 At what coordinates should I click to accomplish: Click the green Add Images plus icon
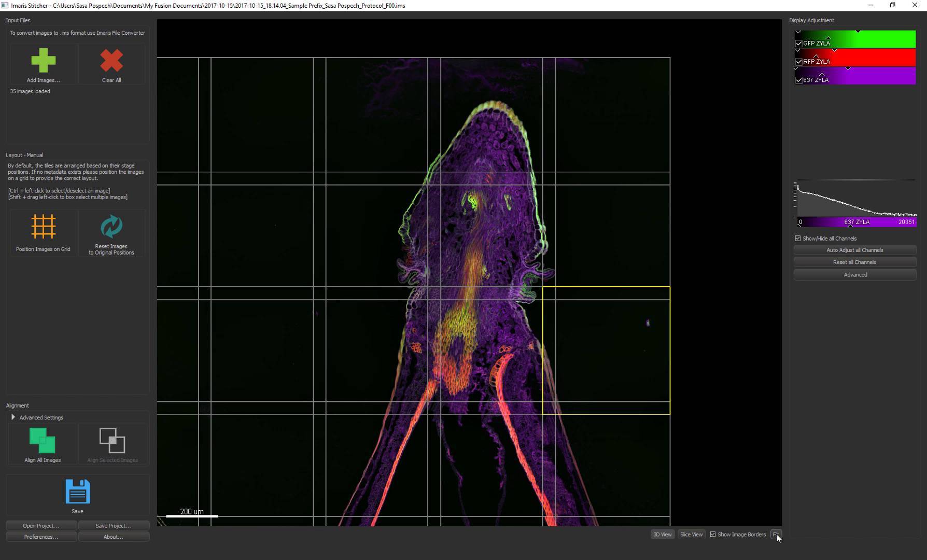coord(43,61)
